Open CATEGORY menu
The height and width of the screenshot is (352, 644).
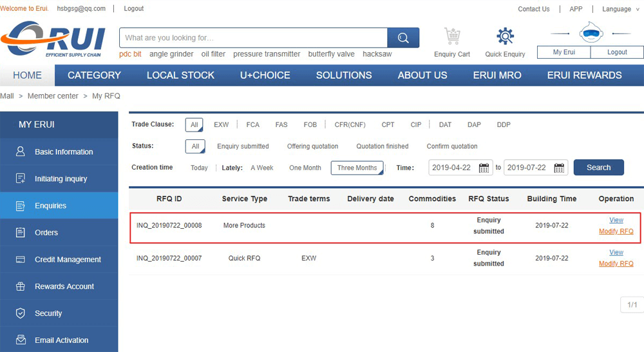point(94,75)
